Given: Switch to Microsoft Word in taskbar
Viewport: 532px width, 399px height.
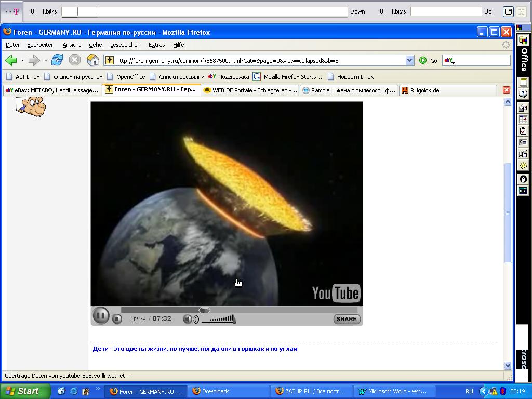Looking at the screenshot, I should (x=392, y=391).
